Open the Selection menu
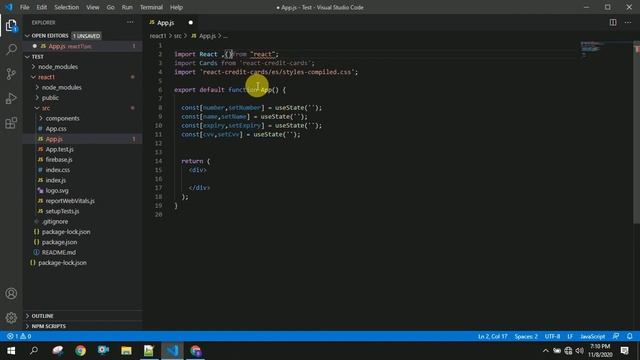 pyautogui.click(x=67, y=7)
